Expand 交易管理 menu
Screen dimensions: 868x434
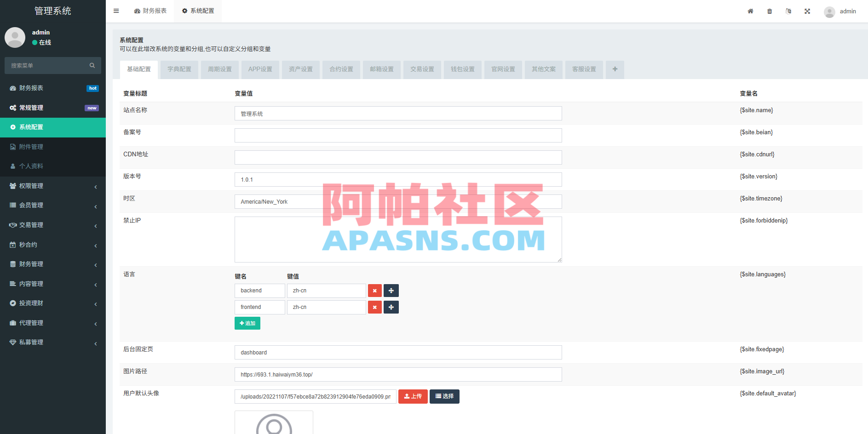click(53, 225)
